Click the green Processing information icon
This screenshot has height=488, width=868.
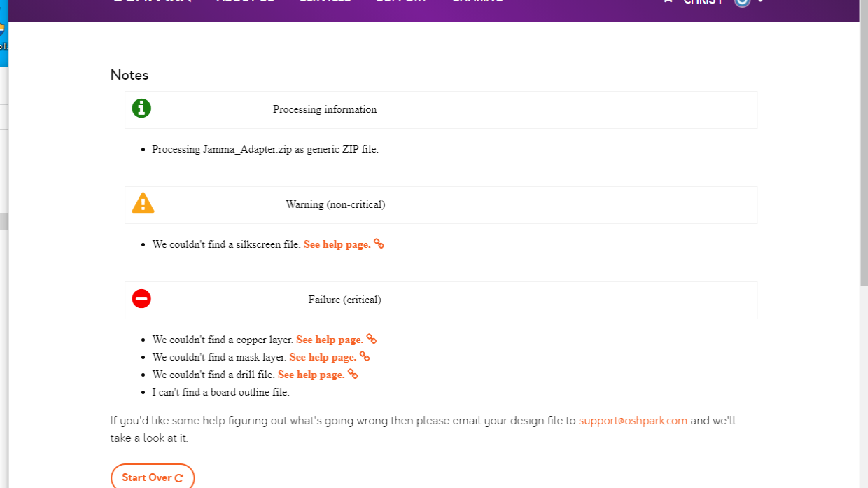pos(141,109)
